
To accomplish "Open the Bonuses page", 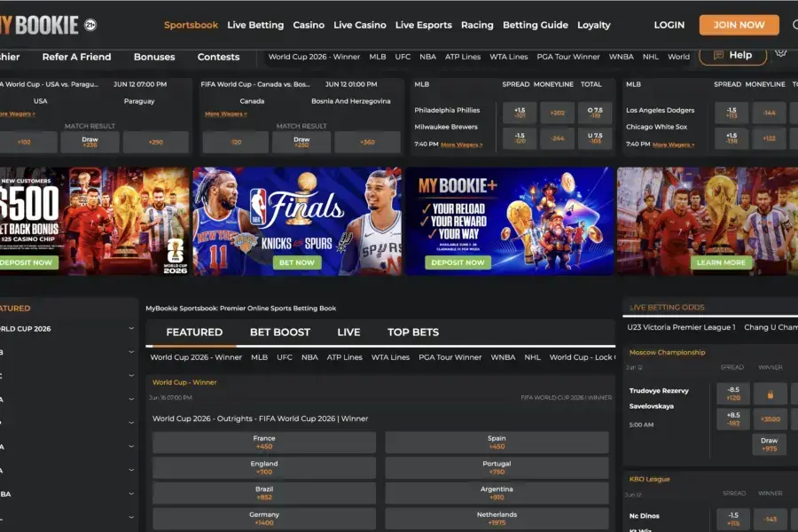I will click(x=154, y=57).
